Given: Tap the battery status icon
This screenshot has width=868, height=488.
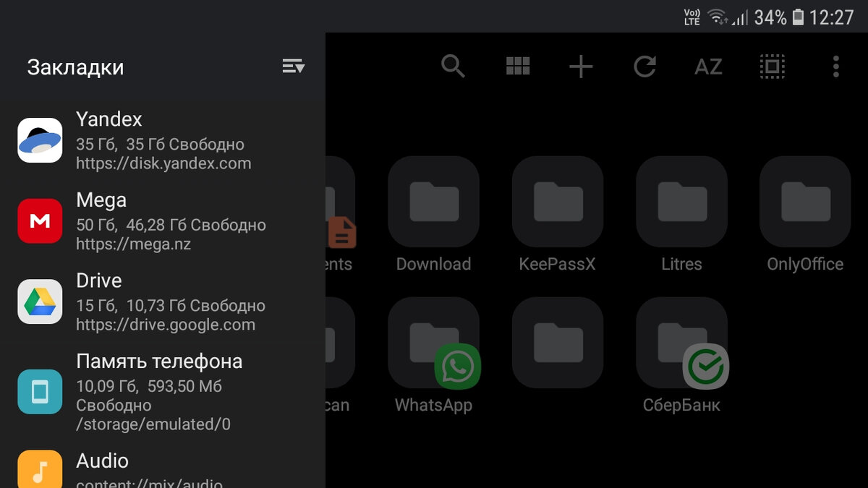Looking at the screenshot, I should [x=798, y=17].
